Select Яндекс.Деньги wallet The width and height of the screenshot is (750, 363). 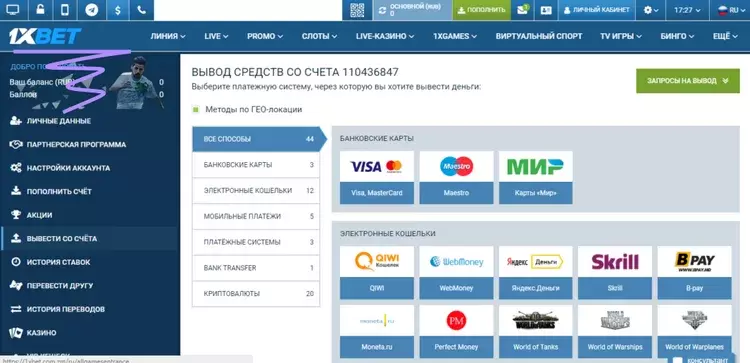click(x=536, y=273)
